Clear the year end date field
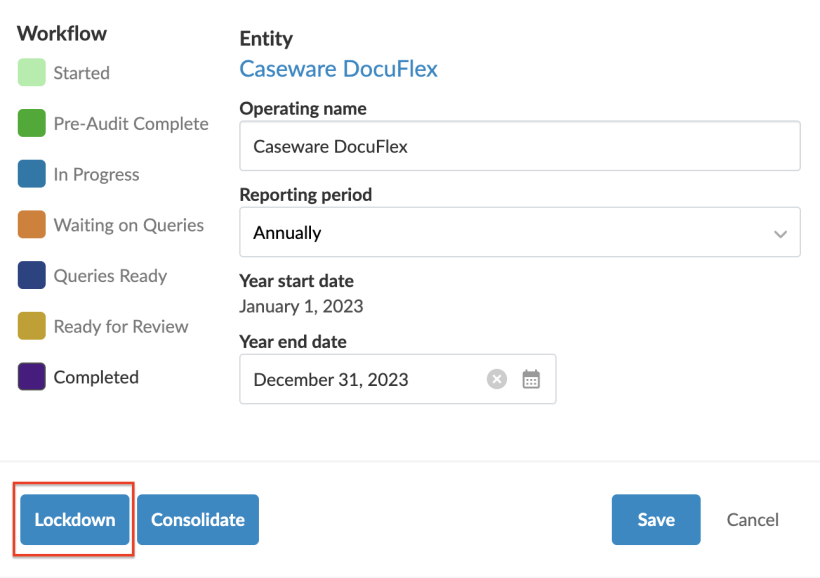 tap(497, 379)
